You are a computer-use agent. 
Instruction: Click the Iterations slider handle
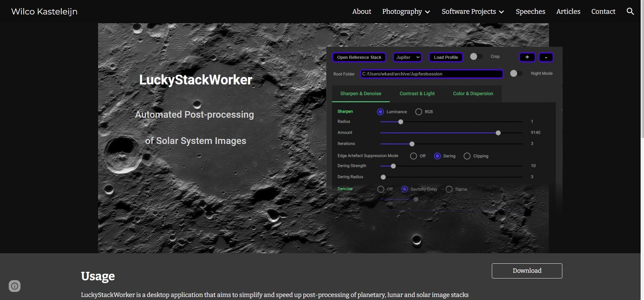[412, 144]
